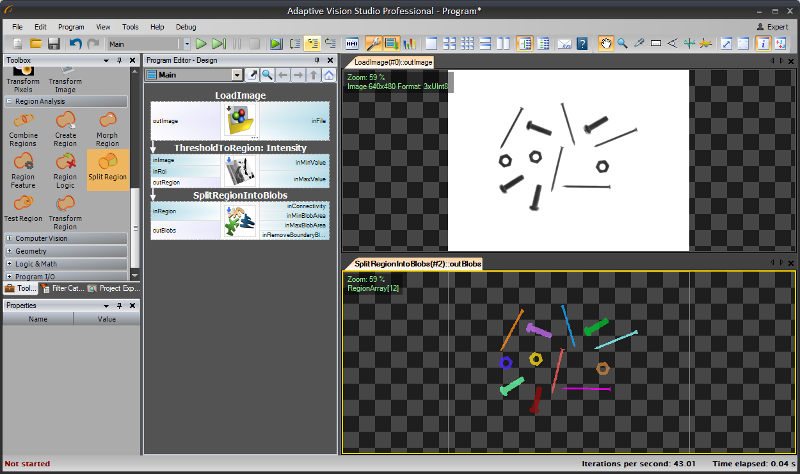The height and width of the screenshot is (474, 800).
Task: Toggle the hand pan tool
Action: 605,44
